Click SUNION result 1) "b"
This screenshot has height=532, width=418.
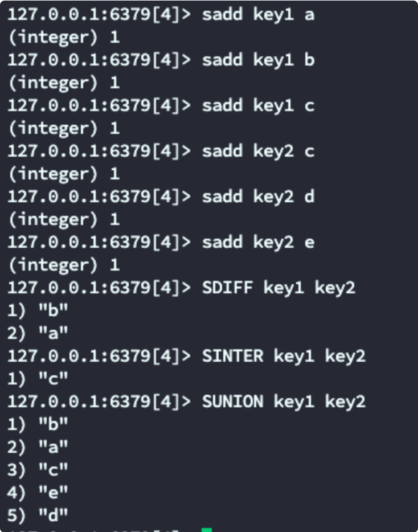point(38,424)
